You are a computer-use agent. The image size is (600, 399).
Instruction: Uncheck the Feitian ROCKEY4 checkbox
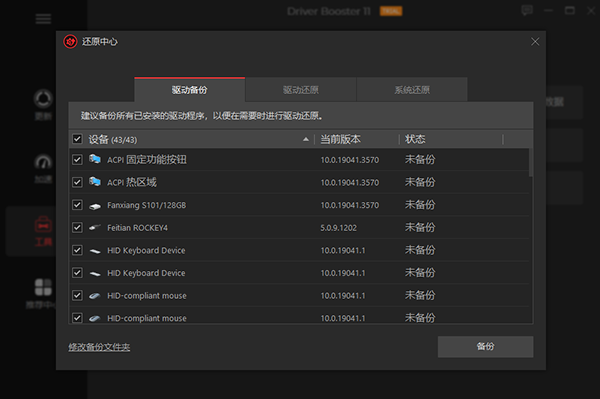point(77,228)
